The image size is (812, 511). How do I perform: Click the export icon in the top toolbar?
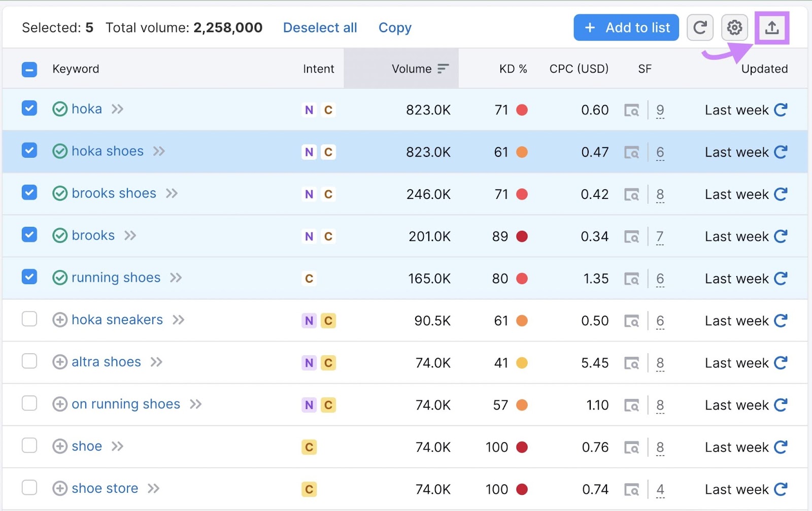(772, 27)
